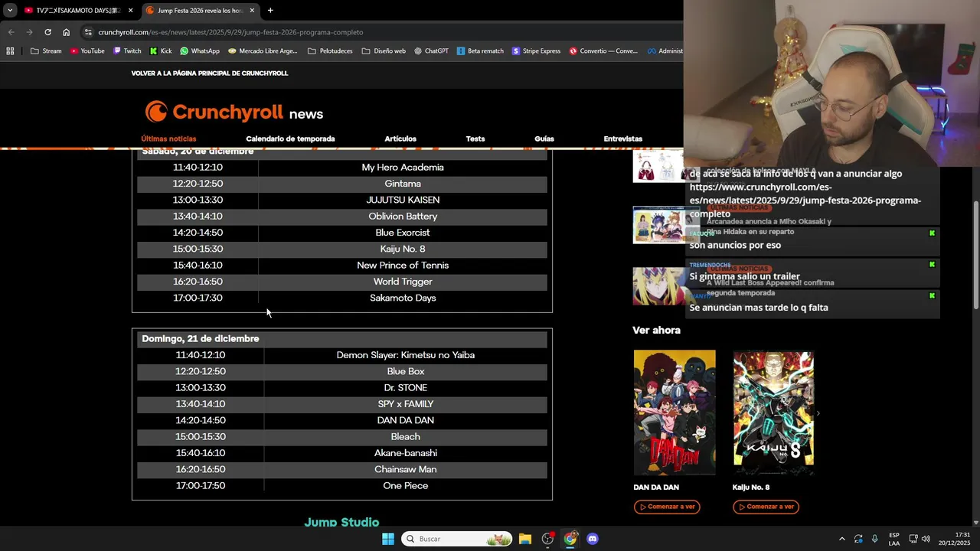Close the SAKAMOTO DAYS YouTube tab

click(130, 10)
